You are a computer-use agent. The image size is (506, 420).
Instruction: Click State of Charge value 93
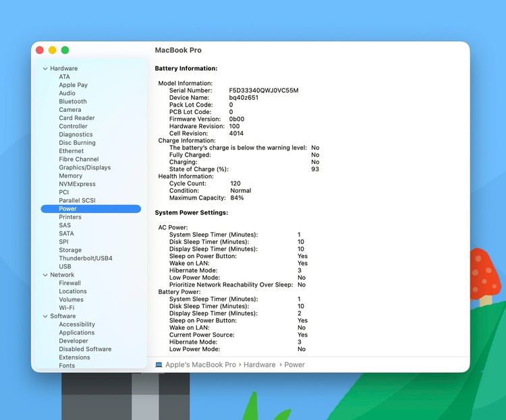(315, 169)
